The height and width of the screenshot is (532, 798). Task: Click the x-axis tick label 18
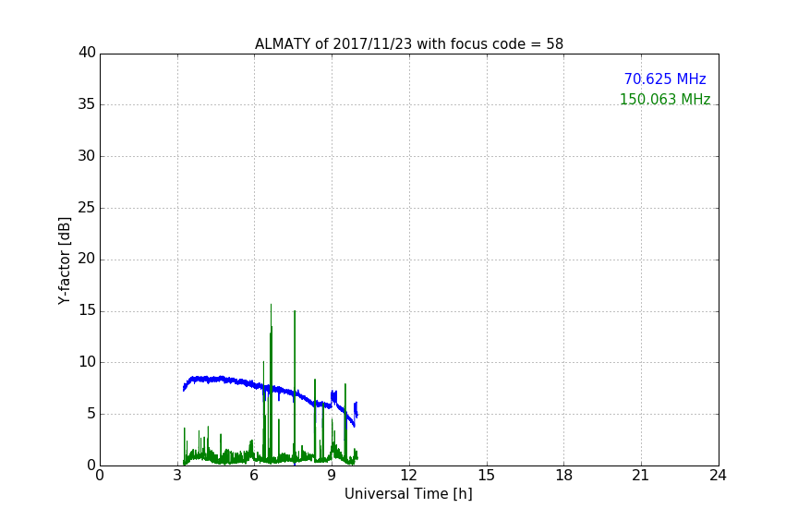pyautogui.click(x=563, y=476)
